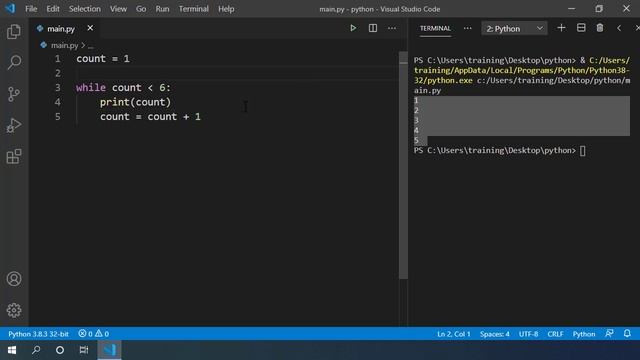Open the File menu
Viewport: 640px width, 360px height.
click(31, 9)
